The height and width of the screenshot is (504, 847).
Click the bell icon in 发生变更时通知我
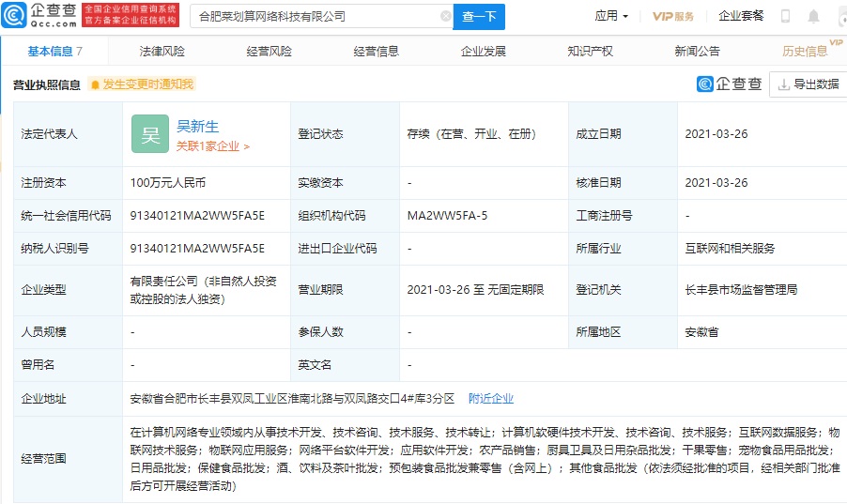[x=95, y=84]
